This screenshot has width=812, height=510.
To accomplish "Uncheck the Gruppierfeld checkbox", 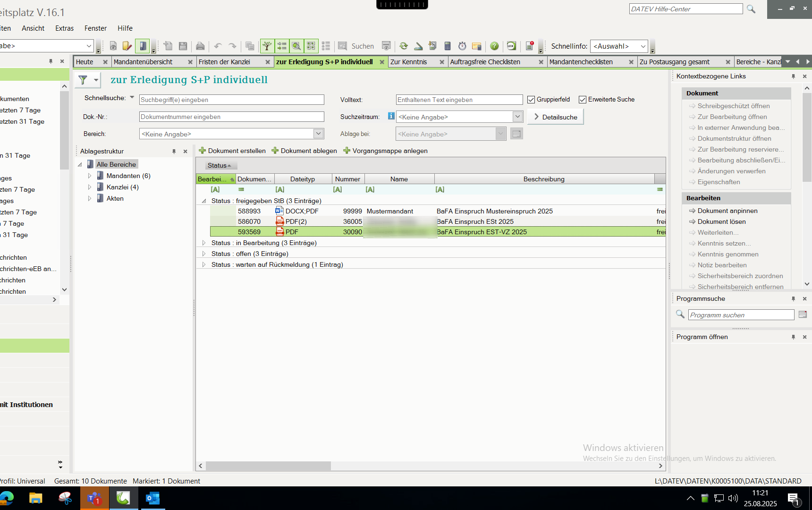I will click(x=531, y=100).
